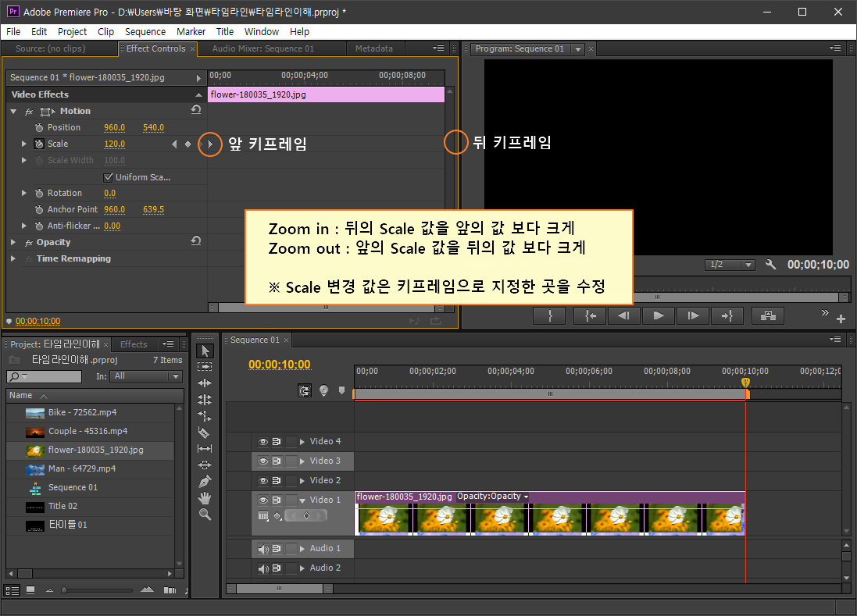Uncheck the Uniform Scale checkbox
Image resolution: width=857 pixels, height=616 pixels.
pos(109,177)
